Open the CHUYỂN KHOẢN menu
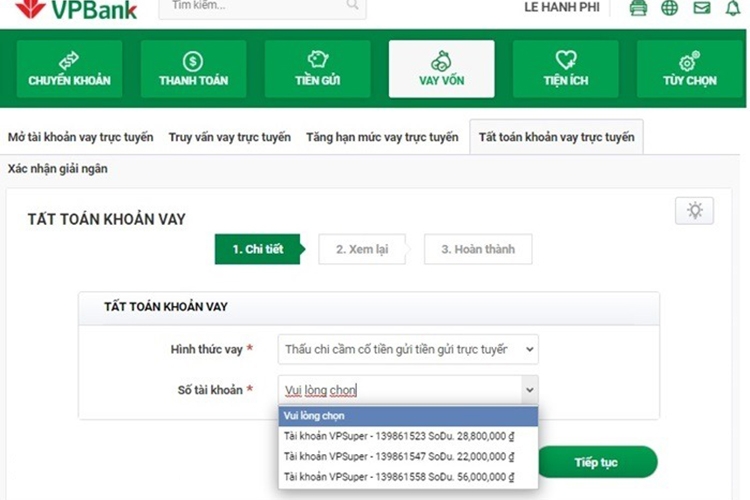The image size is (750, 500). [x=69, y=69]
